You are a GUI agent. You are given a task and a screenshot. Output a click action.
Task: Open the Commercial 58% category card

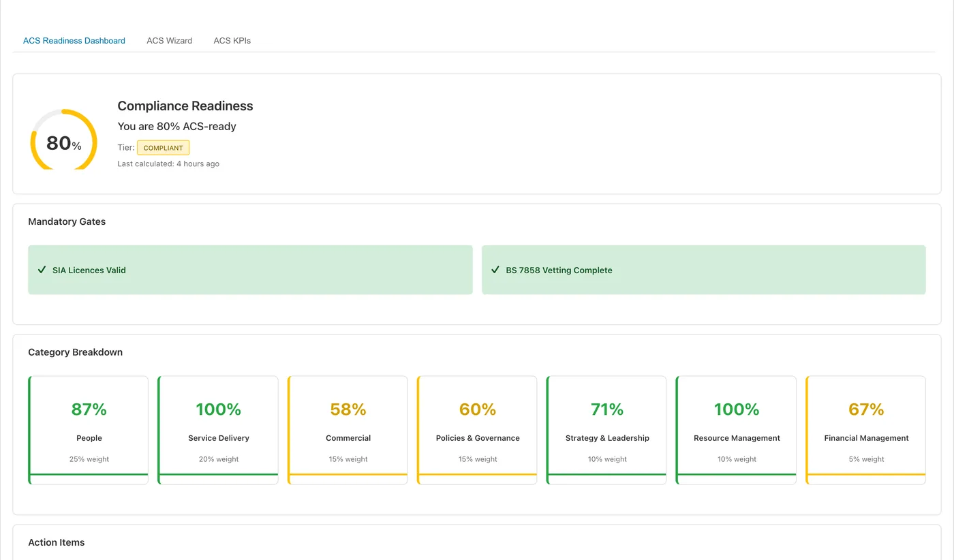pyautogui.click(x=348, y=430)
